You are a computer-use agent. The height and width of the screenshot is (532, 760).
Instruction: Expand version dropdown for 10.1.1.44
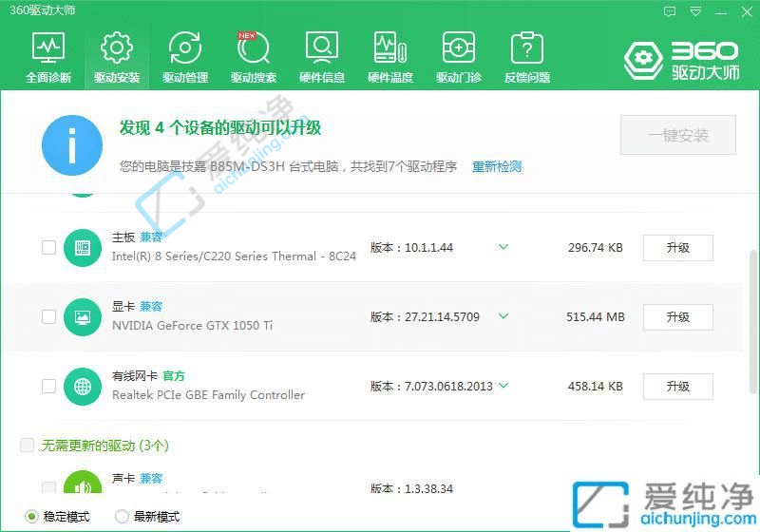[x=503, y=247]
